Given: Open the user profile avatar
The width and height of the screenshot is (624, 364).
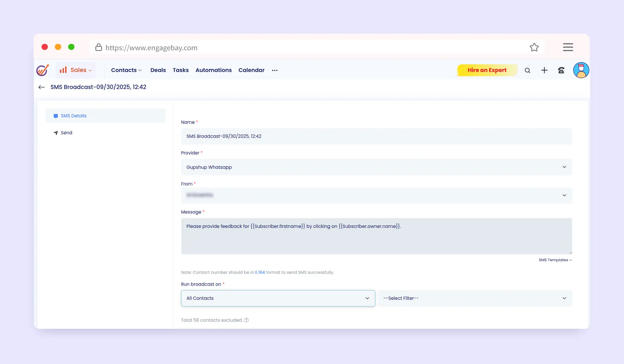Looking at the screenshot, I should (x=581, y=70).
